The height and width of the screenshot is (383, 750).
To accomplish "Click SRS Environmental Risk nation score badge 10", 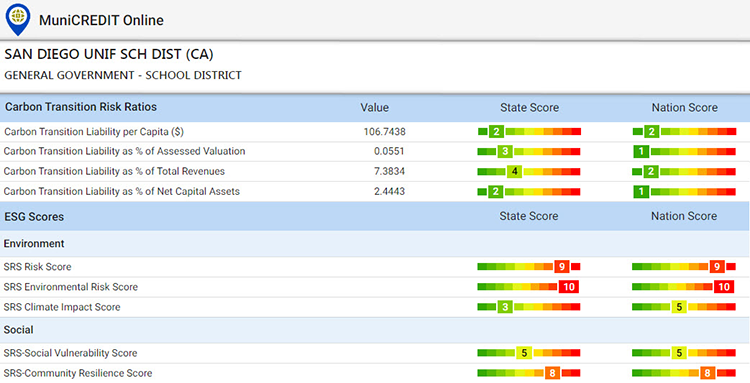I will click(724, 286).
